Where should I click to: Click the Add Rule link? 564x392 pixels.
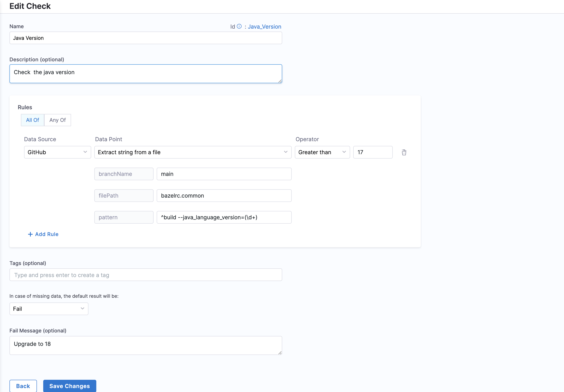[47, 234]
